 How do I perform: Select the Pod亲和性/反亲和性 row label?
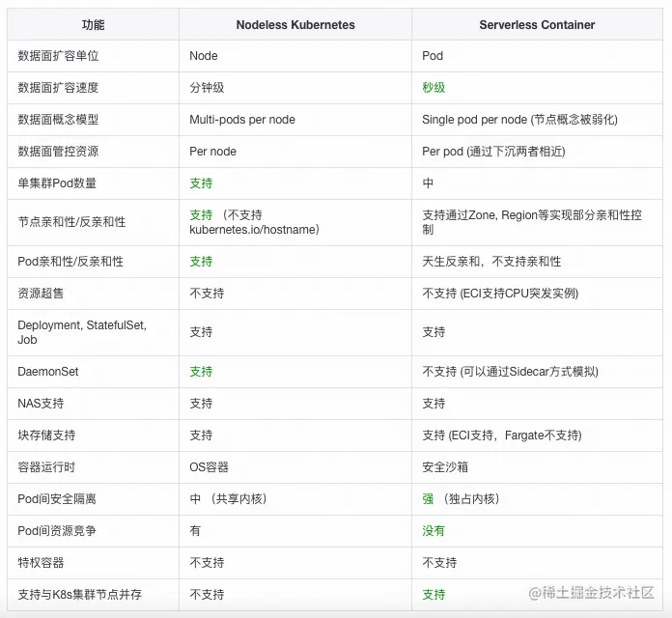click(70, 262)
